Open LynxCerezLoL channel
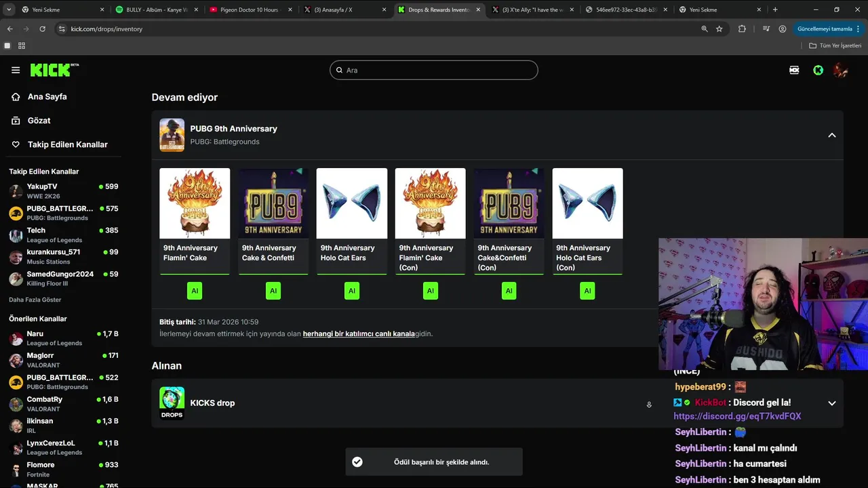Image resolution: width=868 pixels, height=488 pixels. click(x=63, y=447)
